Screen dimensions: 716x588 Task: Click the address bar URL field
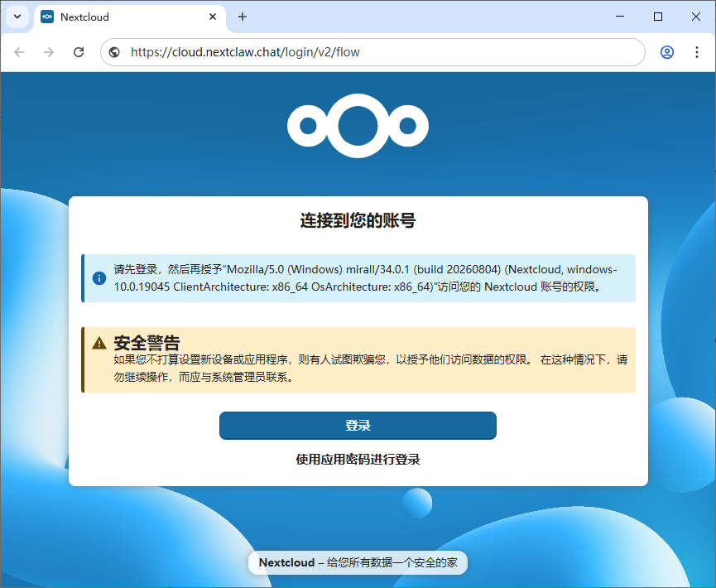pos(372,52)
